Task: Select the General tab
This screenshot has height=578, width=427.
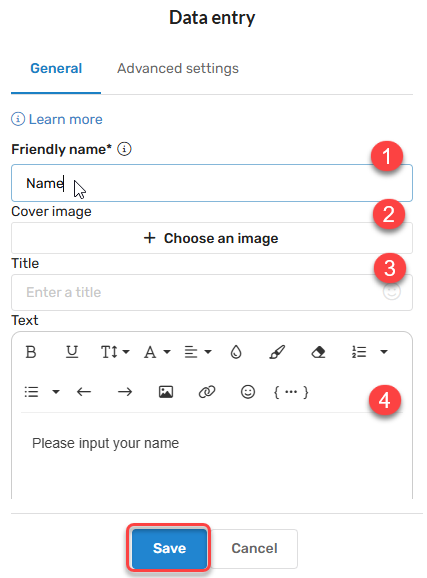Action: (x=56, y=69)
